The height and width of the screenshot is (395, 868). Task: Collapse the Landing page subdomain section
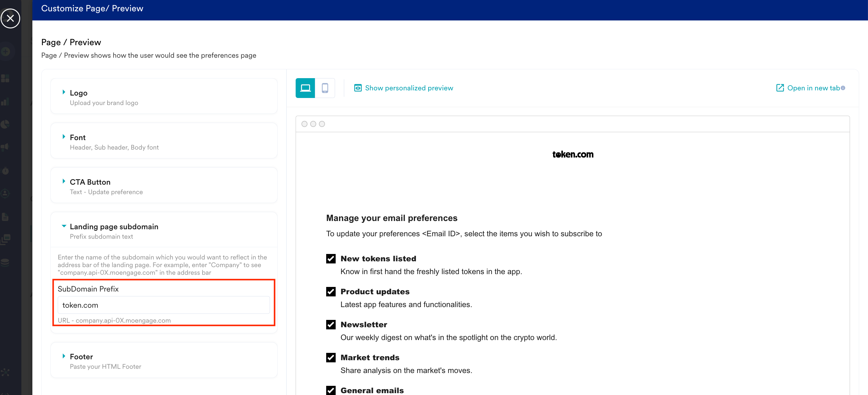tap(114, 226)
